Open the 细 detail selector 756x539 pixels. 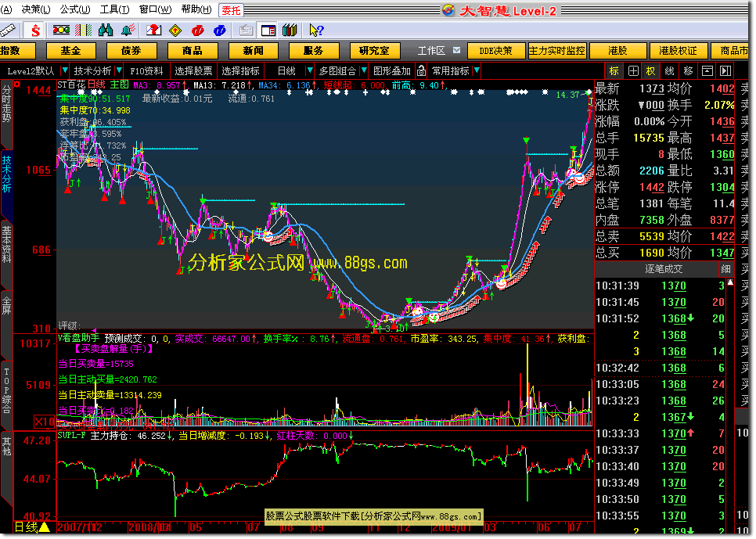[x=725, y=269]
